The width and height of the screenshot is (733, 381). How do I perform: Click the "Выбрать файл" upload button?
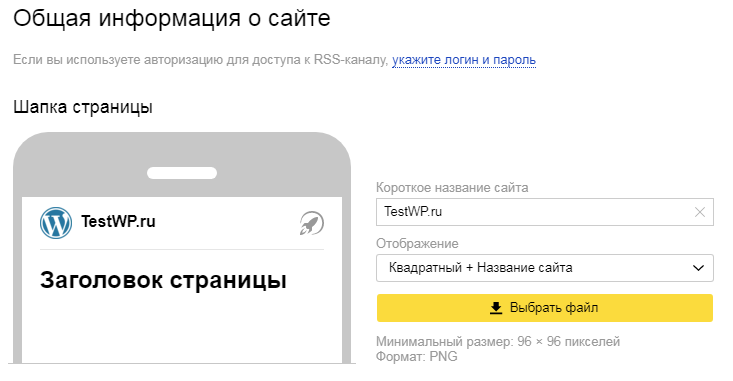545,308
